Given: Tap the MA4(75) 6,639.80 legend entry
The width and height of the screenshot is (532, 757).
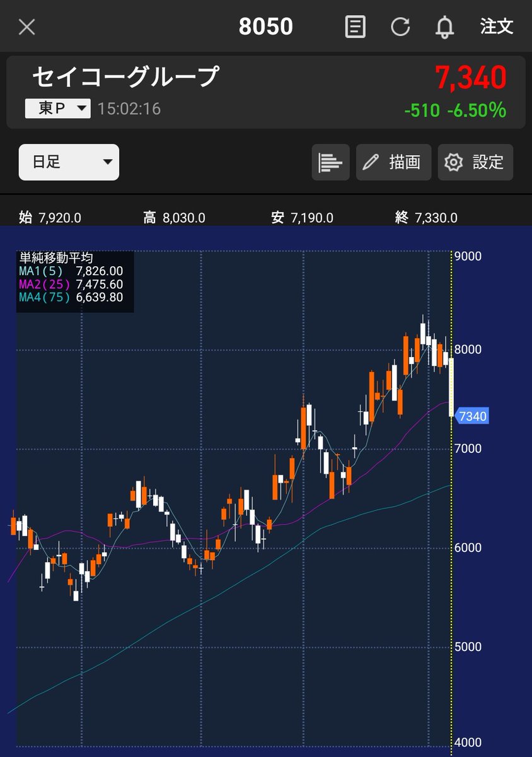Looking at the screenshot, I should (71, 298).
